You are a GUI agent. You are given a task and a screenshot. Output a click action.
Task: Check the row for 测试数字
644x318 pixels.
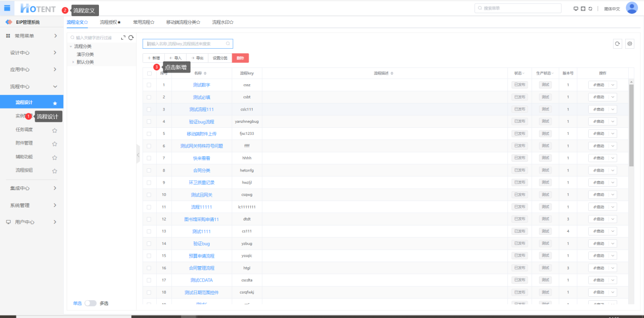[x=149, y=85]
